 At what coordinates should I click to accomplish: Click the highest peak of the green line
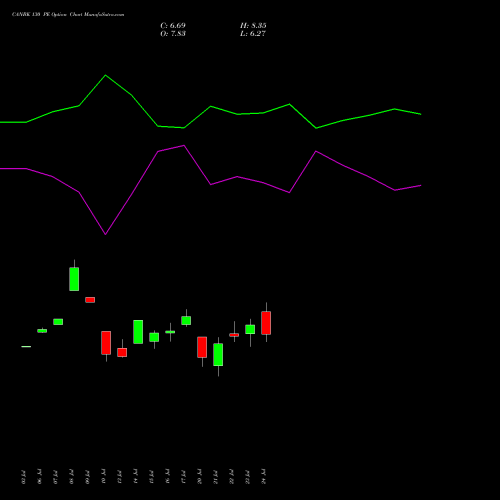pyautogui.click(x=106, y=75)
